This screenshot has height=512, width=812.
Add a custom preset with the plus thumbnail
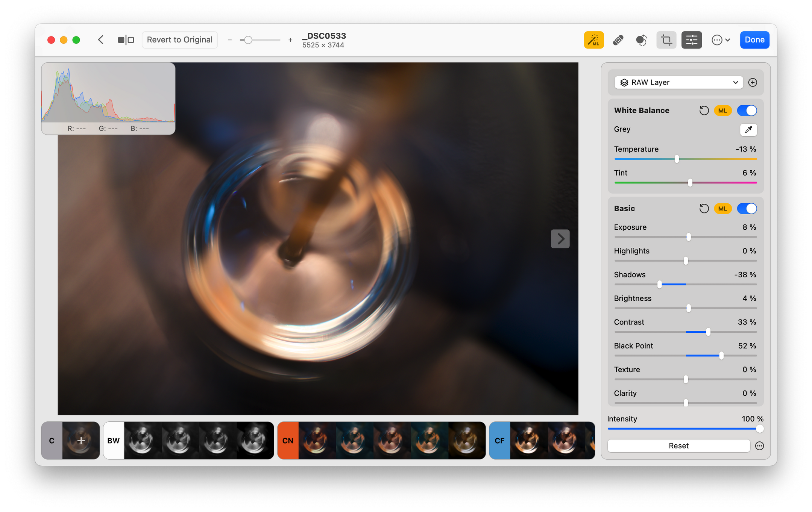81,441
